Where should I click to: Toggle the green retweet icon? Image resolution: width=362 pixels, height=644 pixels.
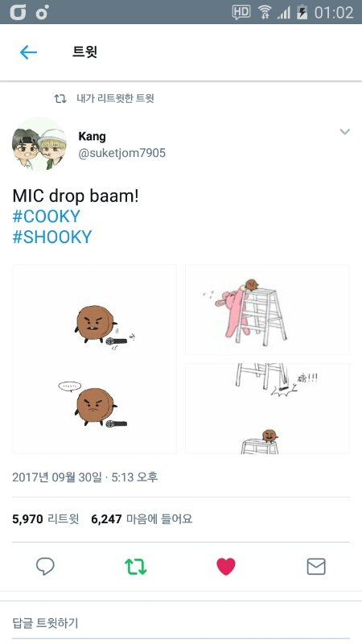coord(135,567)
